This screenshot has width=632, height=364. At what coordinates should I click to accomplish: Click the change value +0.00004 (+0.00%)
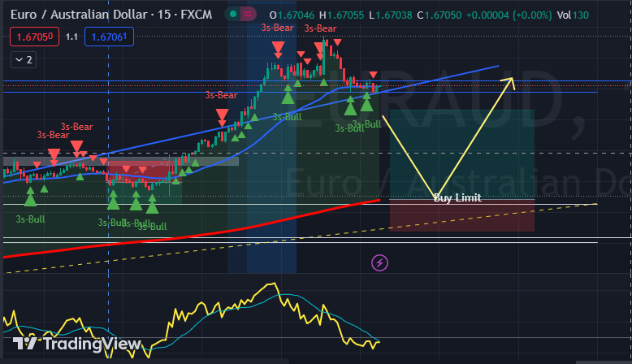pos(509,15)
